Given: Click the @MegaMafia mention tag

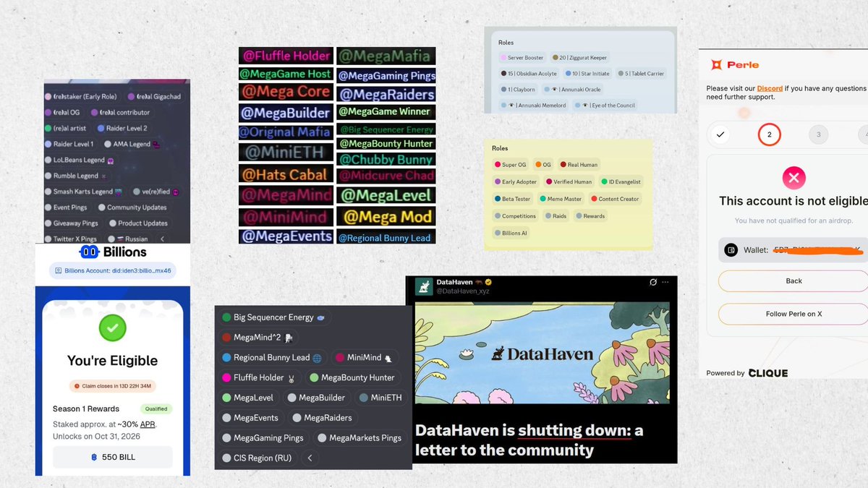Looking at the screenshot, I should 386,56.
